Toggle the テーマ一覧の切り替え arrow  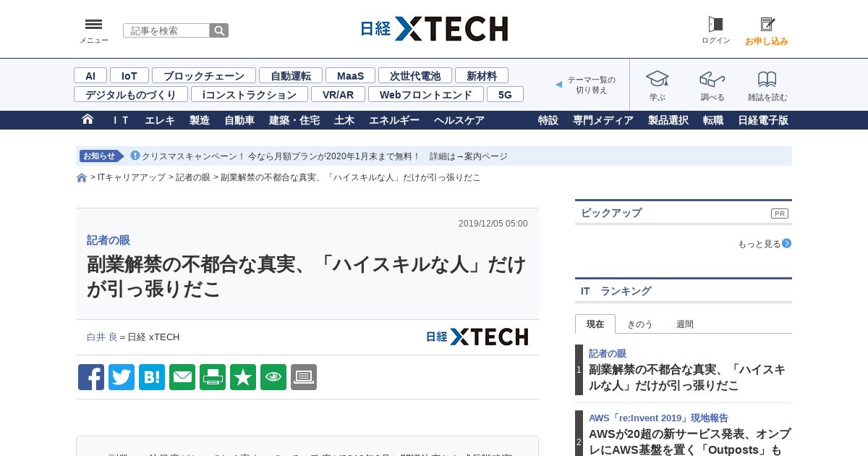558,85
